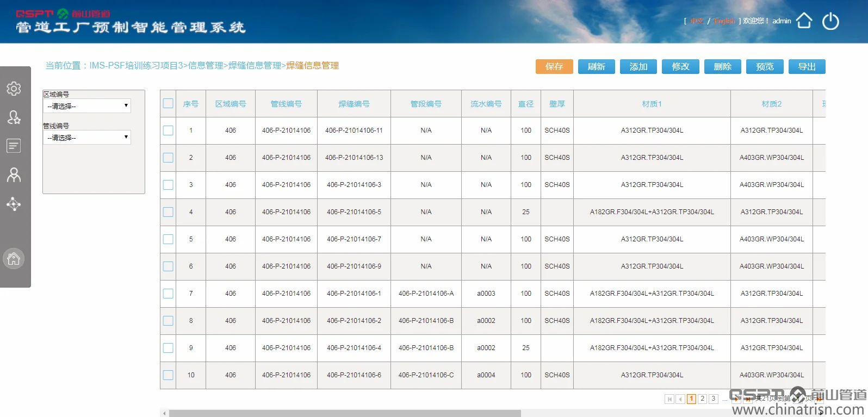The image size is (868, 417).
Task: Go to home via header house icon
Action: click(804, 21)
